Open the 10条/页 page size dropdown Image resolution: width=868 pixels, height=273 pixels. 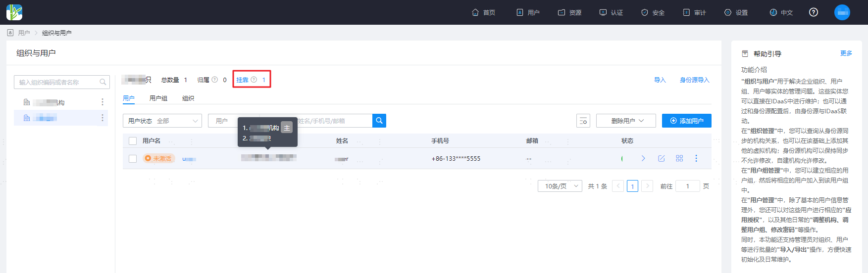tap(560, 186)
